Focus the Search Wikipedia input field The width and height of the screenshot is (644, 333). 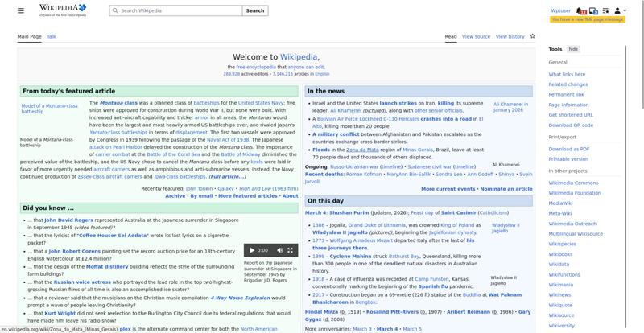[x=177, y=10]
